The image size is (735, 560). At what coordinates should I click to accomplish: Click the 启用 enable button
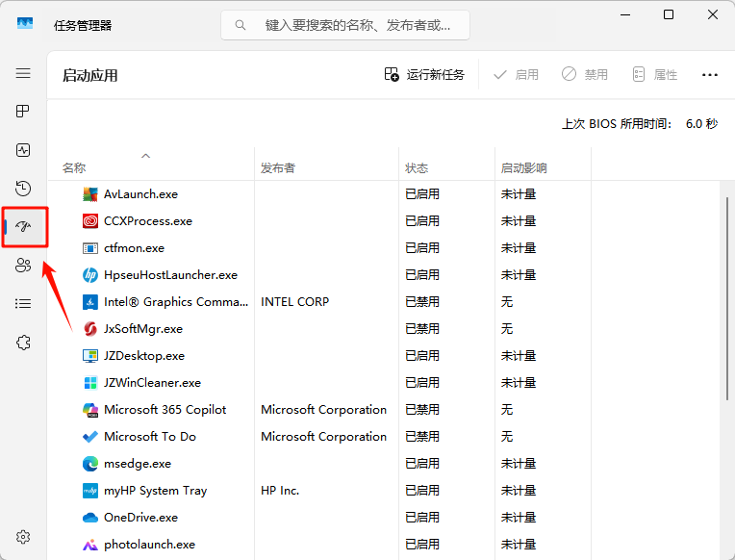pyautogui.click(x=516, y=75)
